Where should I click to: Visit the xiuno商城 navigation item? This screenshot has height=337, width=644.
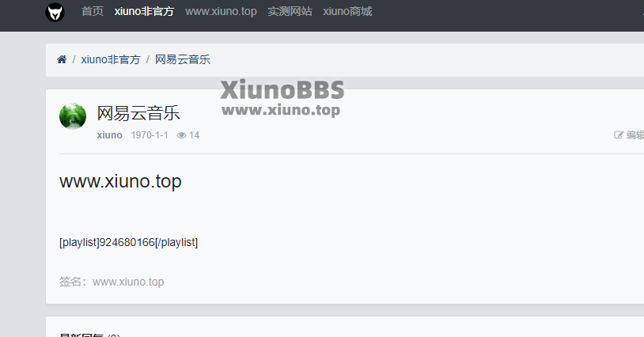pos(347,11)
